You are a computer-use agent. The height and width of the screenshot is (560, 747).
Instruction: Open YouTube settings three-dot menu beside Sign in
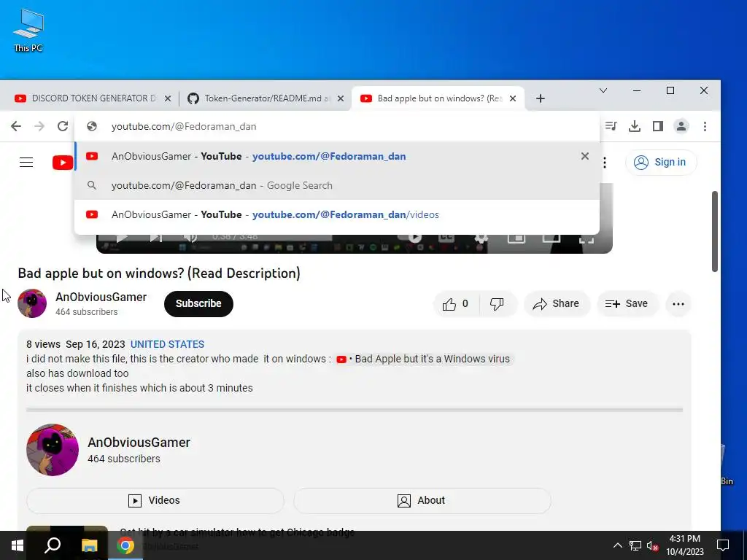coord(605,163)
